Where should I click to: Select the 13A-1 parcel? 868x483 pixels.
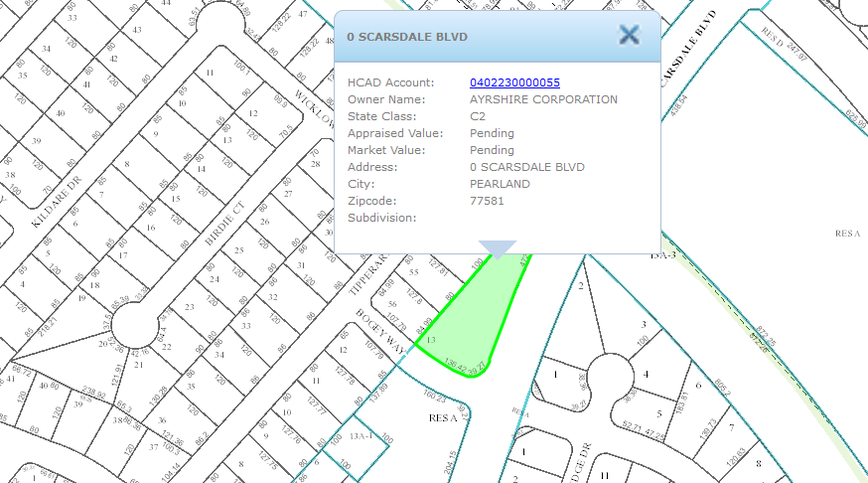(359, 436)
